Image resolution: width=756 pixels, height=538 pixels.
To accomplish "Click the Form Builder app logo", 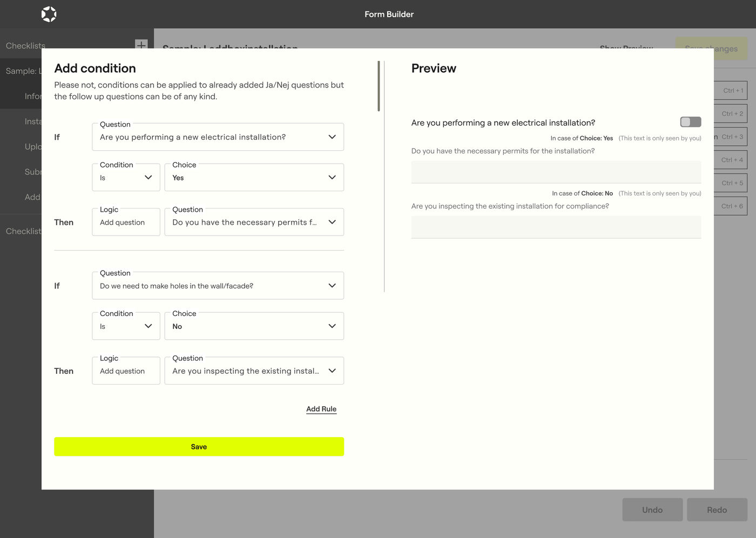I will pos(49,14).
